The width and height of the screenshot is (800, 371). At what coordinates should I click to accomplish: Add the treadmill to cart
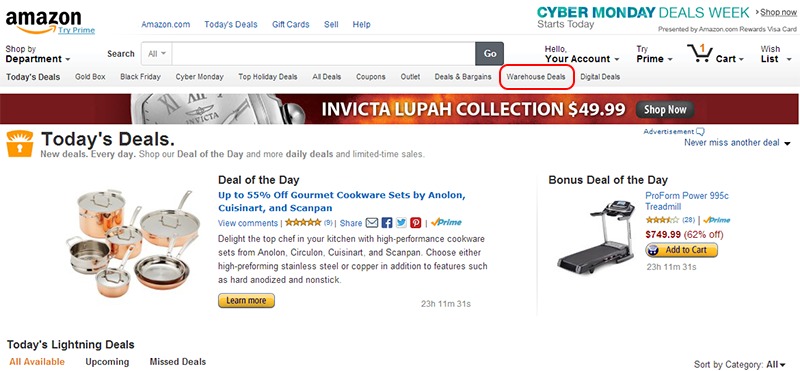682,250
